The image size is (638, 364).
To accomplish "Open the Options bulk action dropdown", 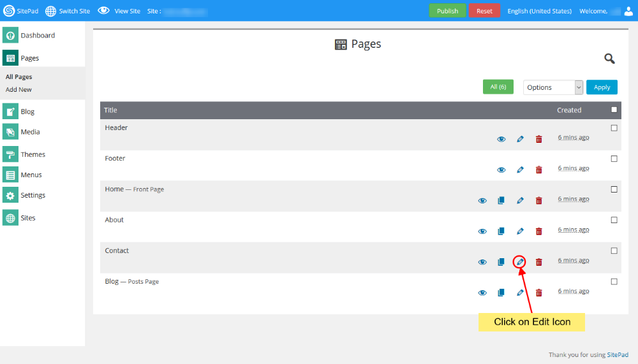I will [x=553, y=87].
